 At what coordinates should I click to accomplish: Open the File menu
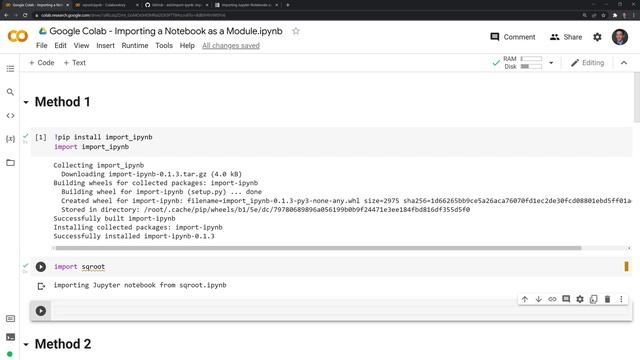pos(42,45)
